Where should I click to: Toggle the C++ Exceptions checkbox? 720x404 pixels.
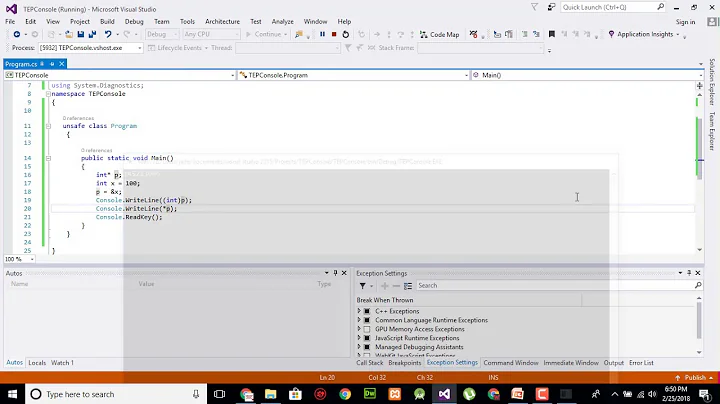pos(367,311)
